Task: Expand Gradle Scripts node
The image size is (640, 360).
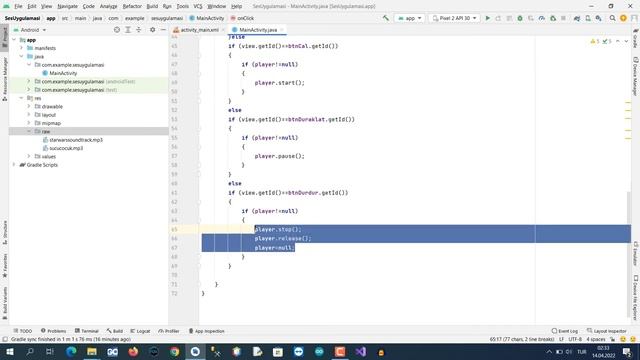Action: pyautogui.click(x=14, y=165)
